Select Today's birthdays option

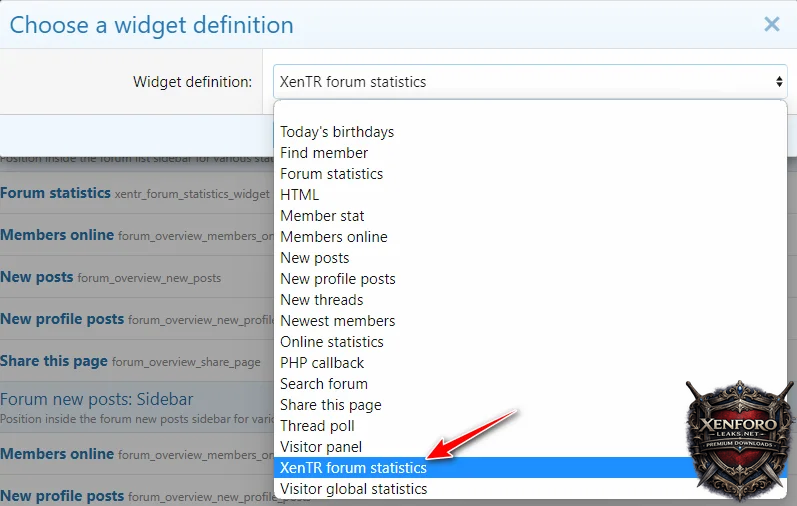click(x=337, y=132)
